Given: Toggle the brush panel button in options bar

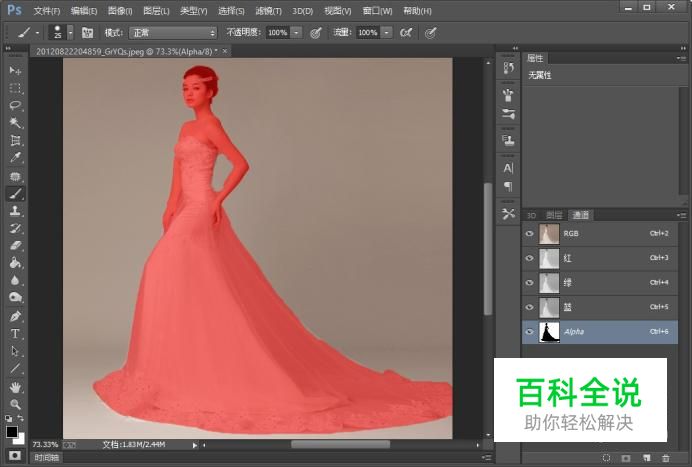Looking at the screenshot, I should (x=87, y=33).
